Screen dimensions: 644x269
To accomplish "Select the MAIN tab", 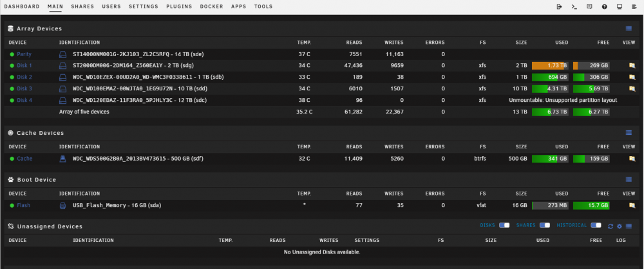I will point(55,6).
